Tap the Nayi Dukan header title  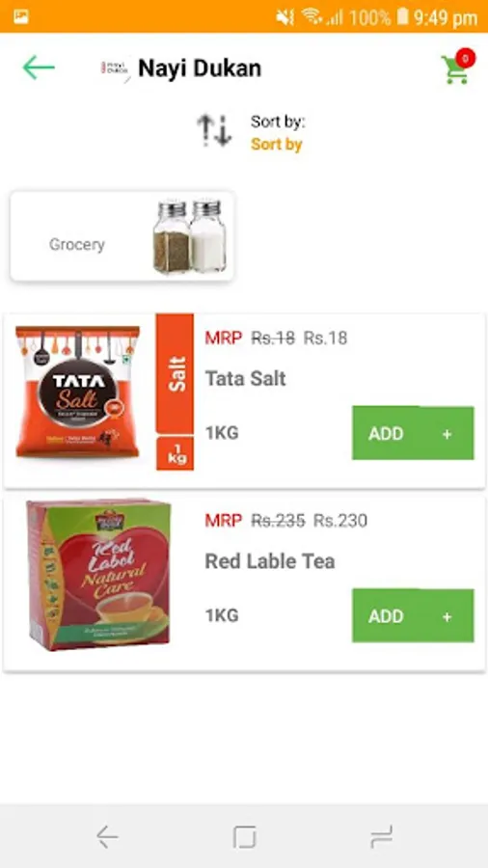coord(200,68)
